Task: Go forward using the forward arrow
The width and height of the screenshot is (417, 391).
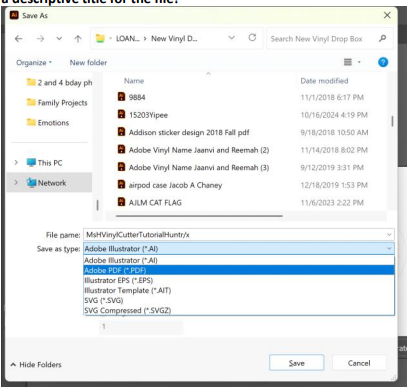Action: tap(40, 39)
